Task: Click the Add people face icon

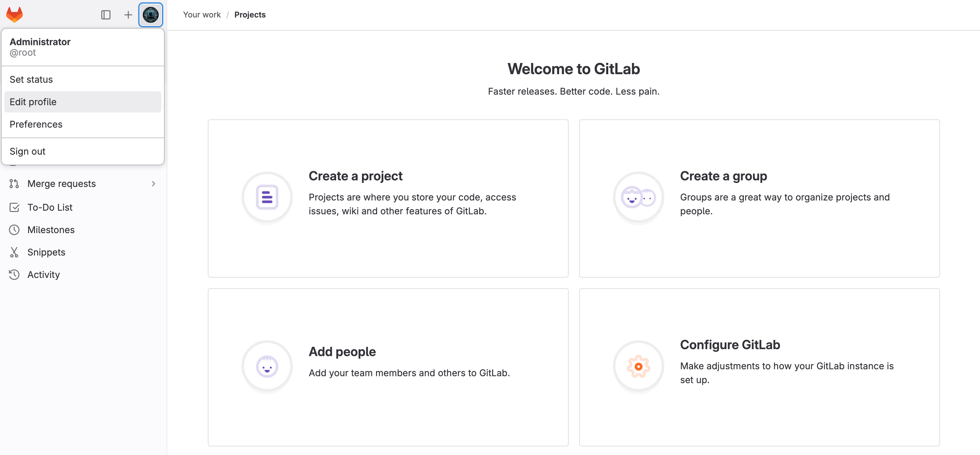Action: [267, 366]
